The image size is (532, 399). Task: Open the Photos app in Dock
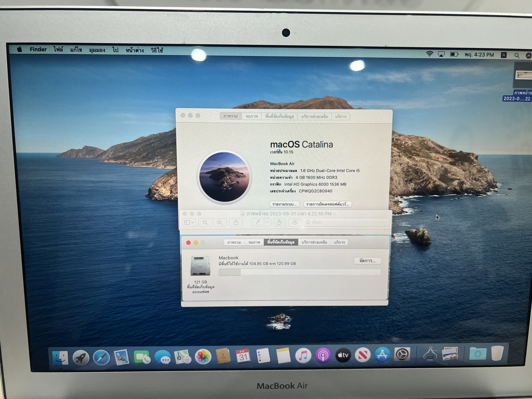[x=203, y=356]
